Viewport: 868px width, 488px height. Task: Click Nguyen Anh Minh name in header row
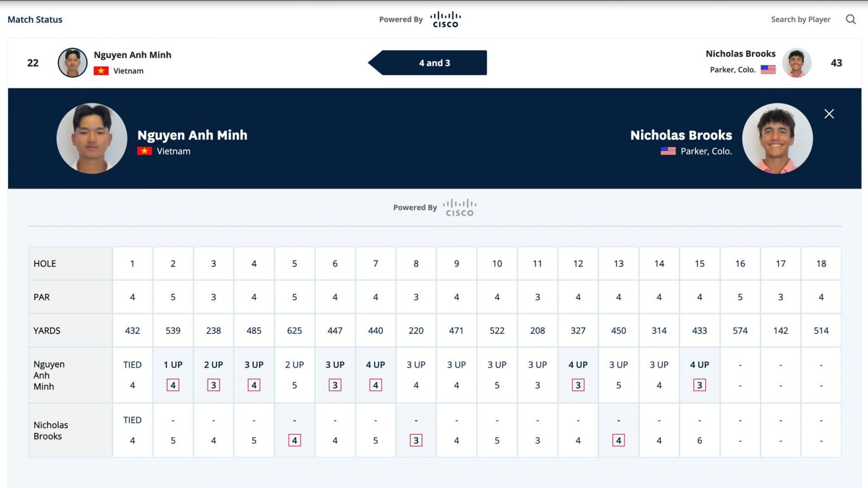point(132,55)
